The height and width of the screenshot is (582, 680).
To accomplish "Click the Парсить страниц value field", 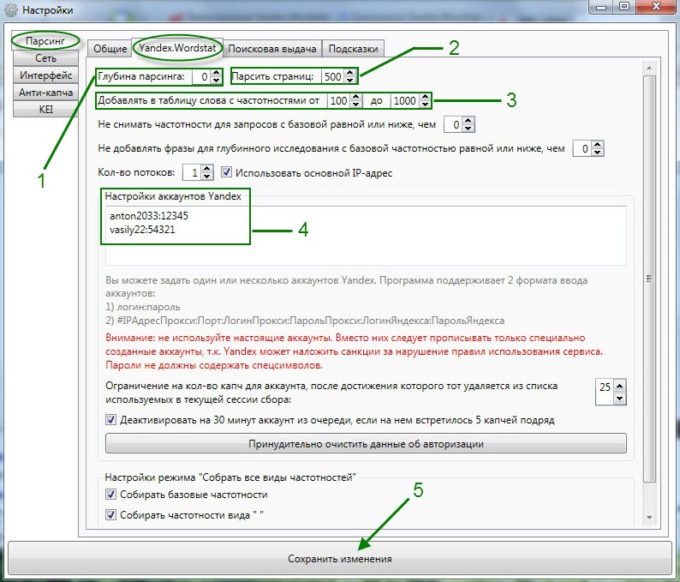I will [332, 77].
